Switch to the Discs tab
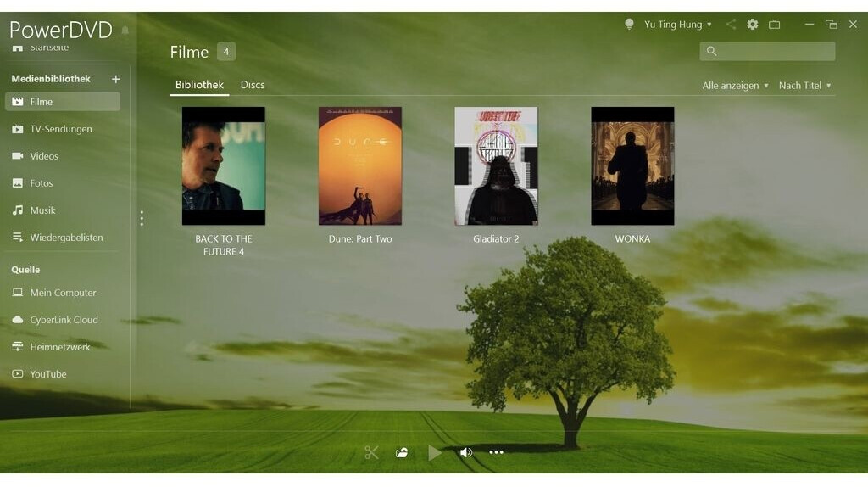This screenshot has height=487, width=868. (253, 85)
